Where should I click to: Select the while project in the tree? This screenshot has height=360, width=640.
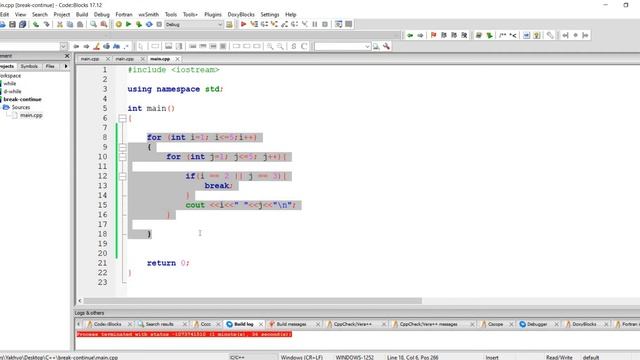10,83
